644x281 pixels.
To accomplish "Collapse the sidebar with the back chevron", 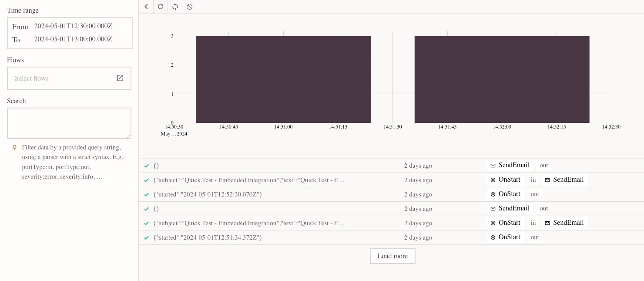I will coord(146,7).
